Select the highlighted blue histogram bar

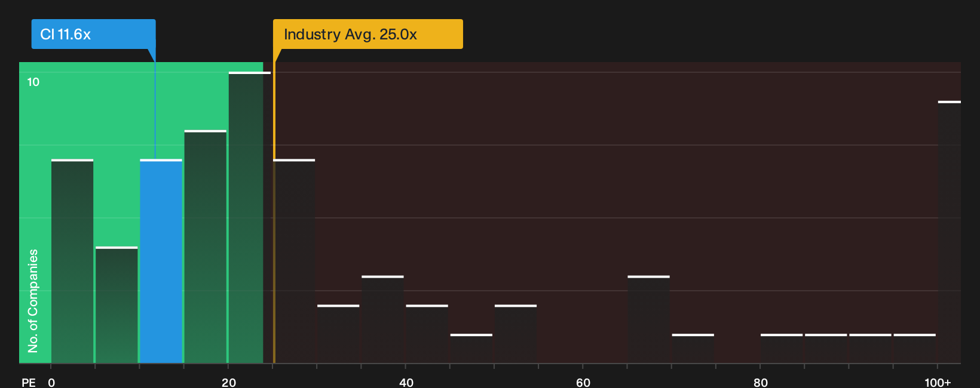tap(161, 261)
